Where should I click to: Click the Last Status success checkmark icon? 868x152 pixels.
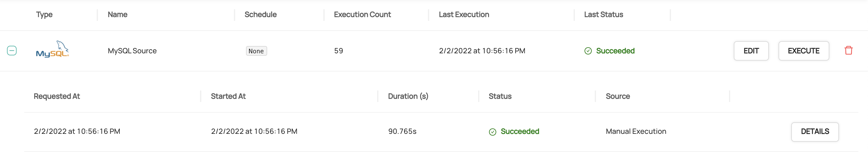[x=588, y=51]
